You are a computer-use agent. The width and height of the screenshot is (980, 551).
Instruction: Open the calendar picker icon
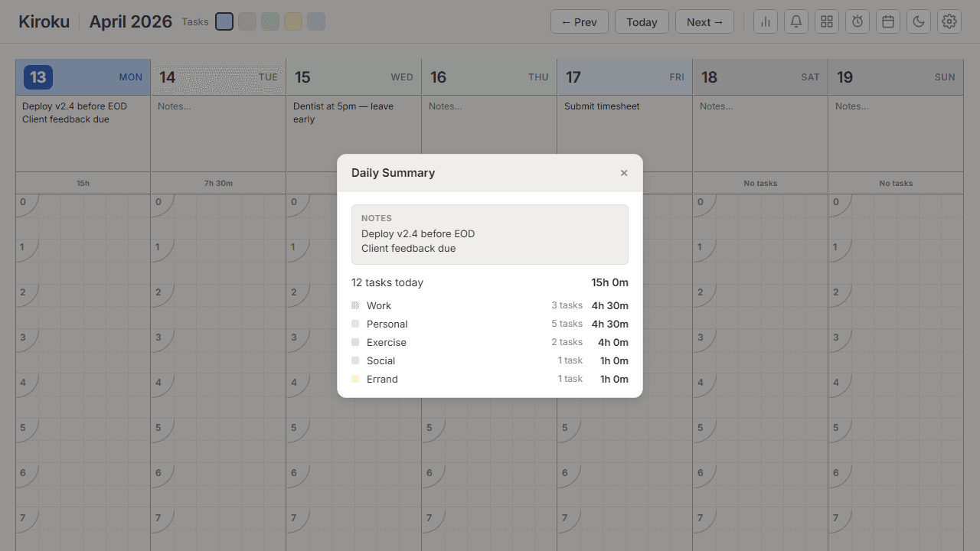pyautogui.click(x=888, y=21)
